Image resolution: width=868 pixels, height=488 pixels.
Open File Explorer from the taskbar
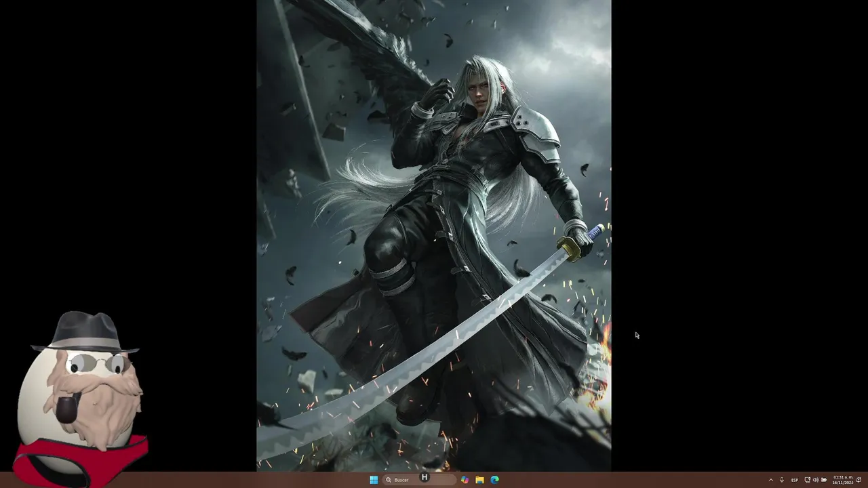coord(479,480)
